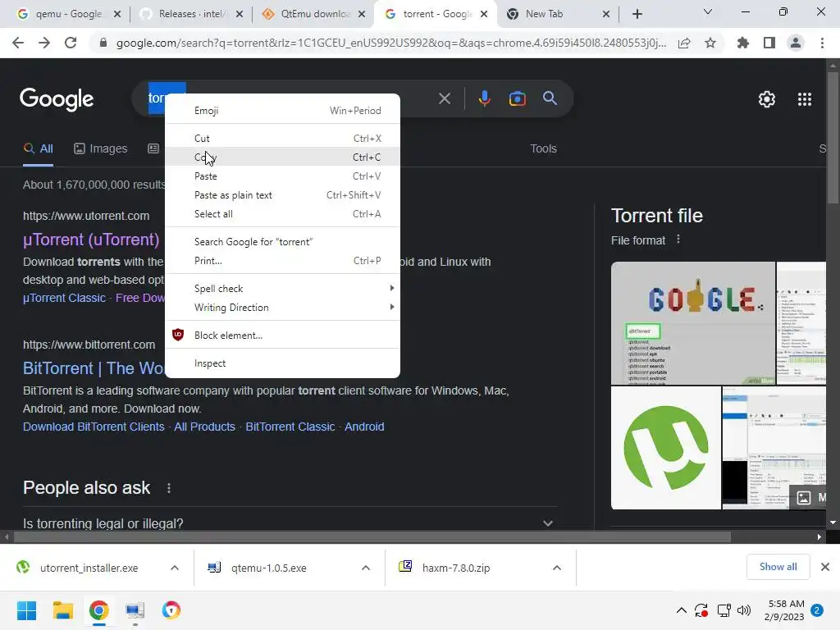Viewport: 840px width, 630px height.
Task: Open Chrome three-dot menu
Action: [x=822, y=43]
